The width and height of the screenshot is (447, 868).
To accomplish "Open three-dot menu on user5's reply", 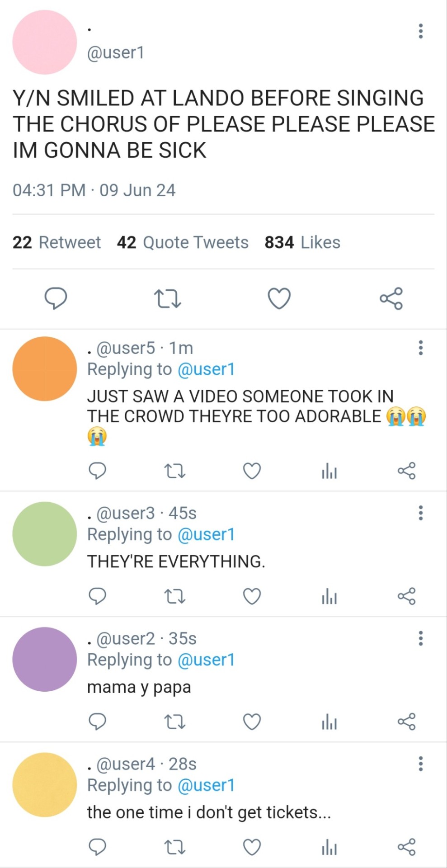I will point(420,348).
